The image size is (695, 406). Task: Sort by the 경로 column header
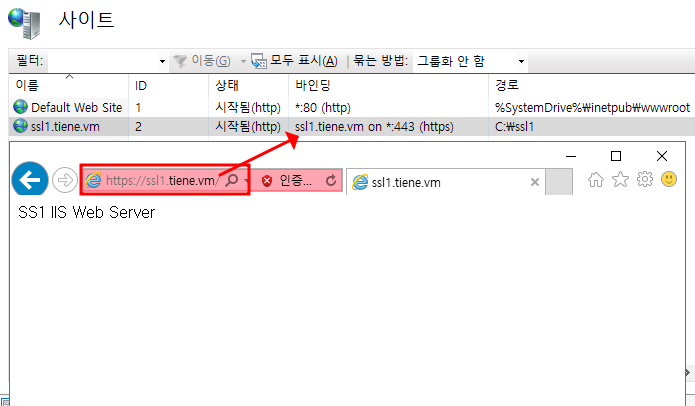[x=592, y=85]
